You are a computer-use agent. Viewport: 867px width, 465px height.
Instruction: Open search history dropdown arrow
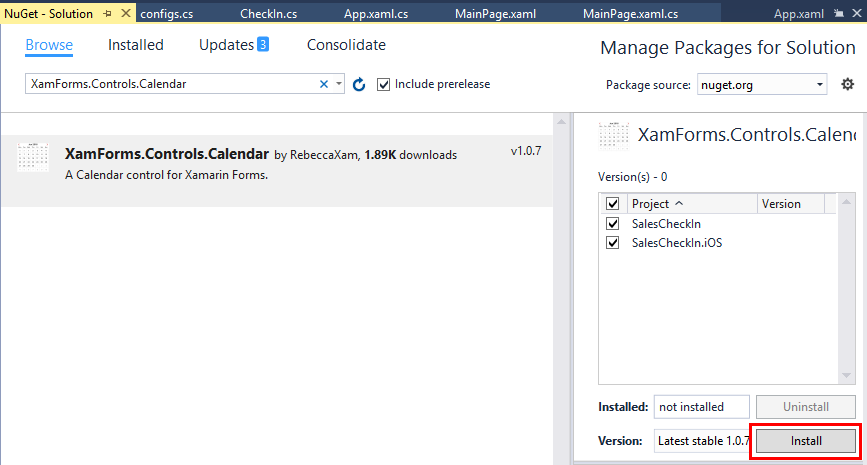(338, 84)
